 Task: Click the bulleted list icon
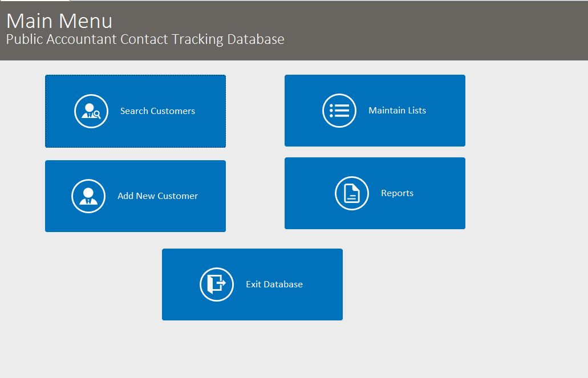click(x=339, y=111)
